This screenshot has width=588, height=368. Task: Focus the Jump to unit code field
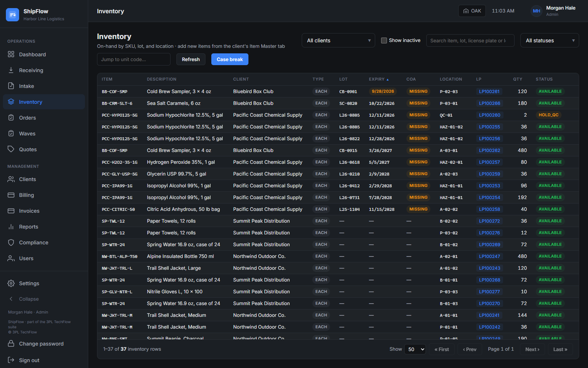click(134, 59)
